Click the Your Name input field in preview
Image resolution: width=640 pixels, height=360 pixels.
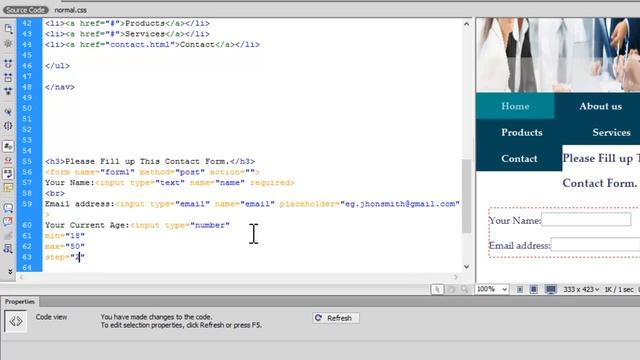[586, 220]
